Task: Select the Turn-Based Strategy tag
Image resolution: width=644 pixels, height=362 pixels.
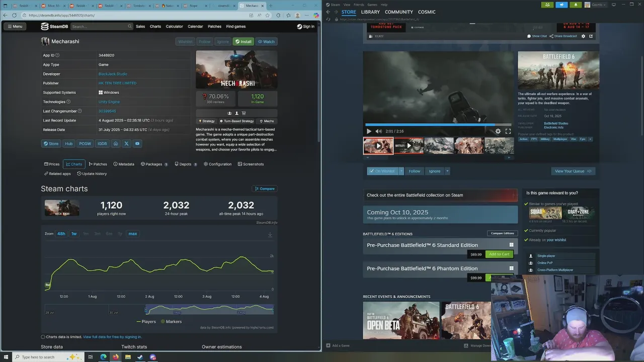Action: click(x=236, y=121)
